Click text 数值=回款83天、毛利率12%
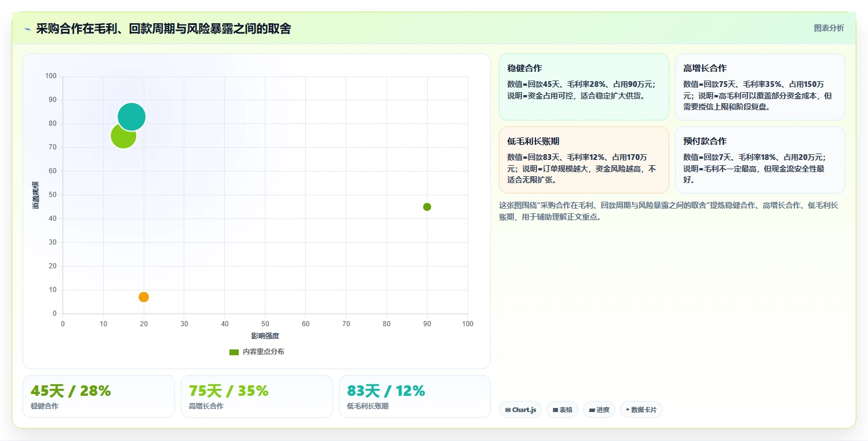 click(x=556, y=157)
